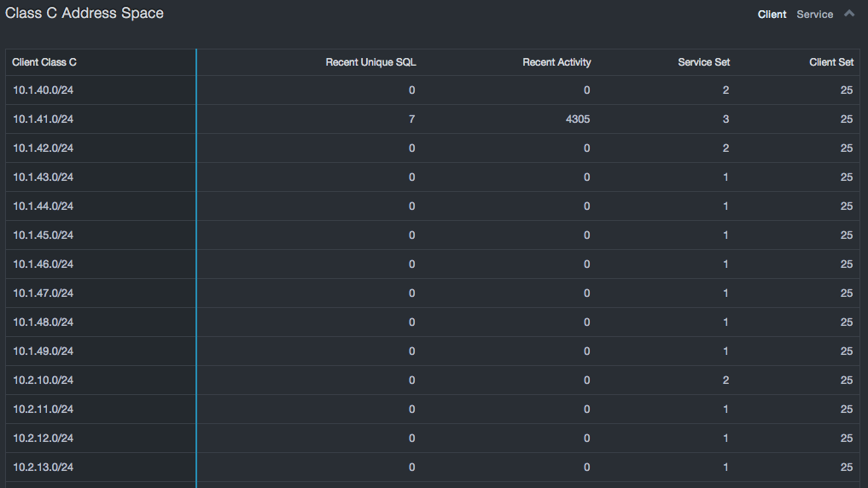Click the 10.1.44.0/24 address cell
868x488 pixels.
pyautogui.click(x=44, y=206)
